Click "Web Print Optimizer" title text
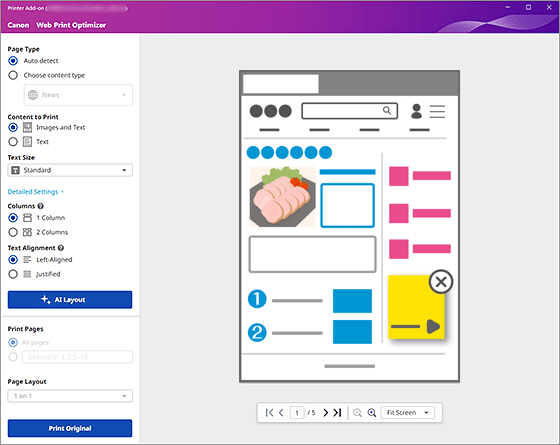This screenshot has height=445, width=560. (x=71, y=25)
